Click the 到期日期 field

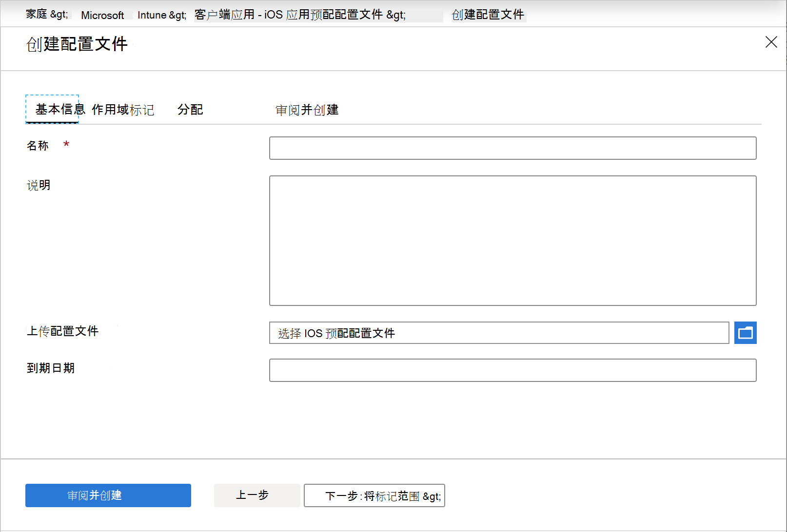click(x=512, y=370)
